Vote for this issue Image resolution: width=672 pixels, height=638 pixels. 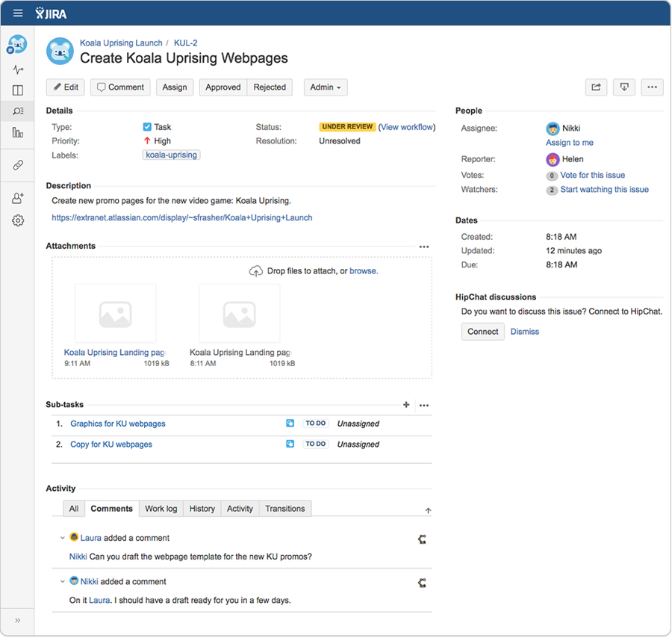click(592, 175)
